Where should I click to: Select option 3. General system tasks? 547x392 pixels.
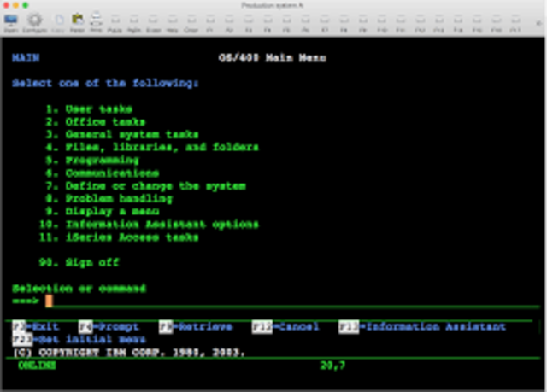click(122, 134)
